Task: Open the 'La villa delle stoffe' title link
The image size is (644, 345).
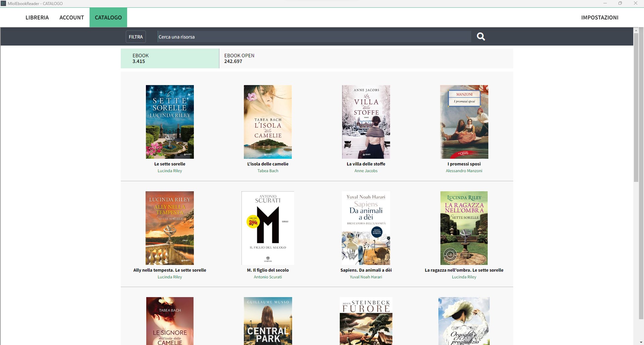Action: 366,164
